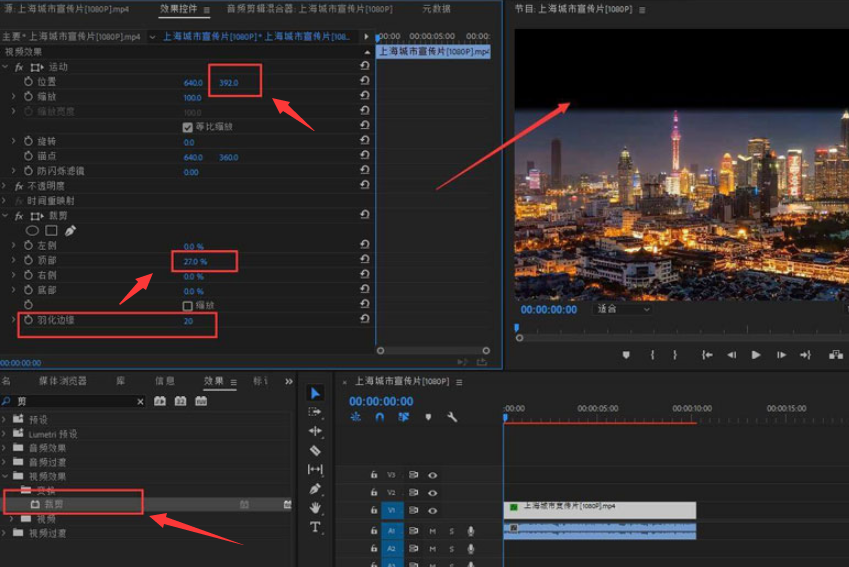
Task: Hide video track V2 with eye icon
Action: tap(433, 493)
